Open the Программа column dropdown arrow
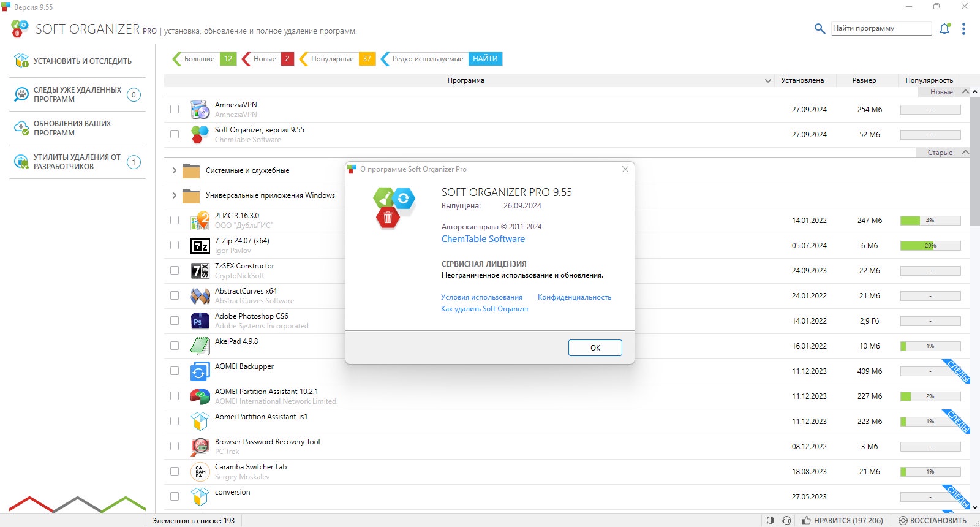980x527 pixels. click(768, 80)
